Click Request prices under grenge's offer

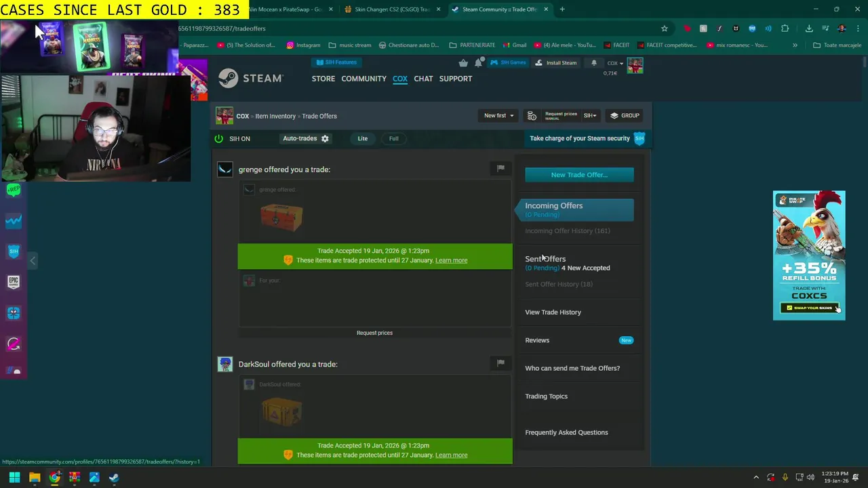374,333
